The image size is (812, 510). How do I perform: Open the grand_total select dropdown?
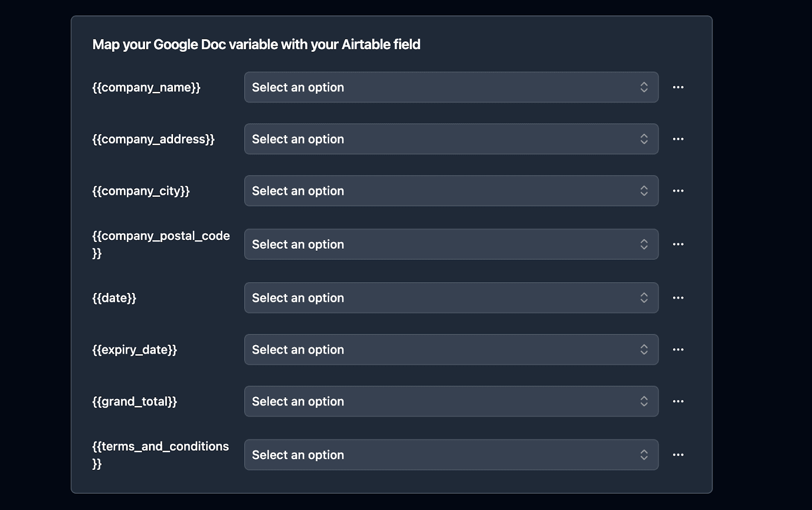click(x=451, y=401)
